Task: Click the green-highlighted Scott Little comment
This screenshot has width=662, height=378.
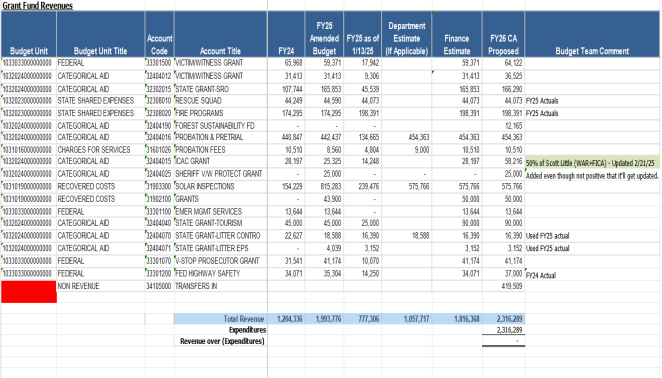Action: click(592, 163)
